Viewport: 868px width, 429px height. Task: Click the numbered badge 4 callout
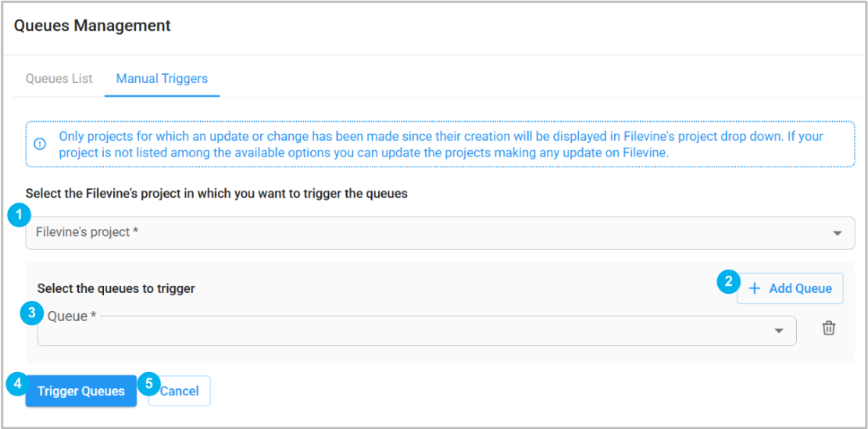click(x=18, y=384)
